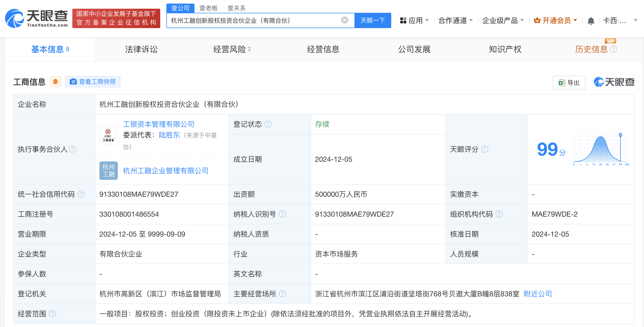Click help icon next to 天眼评分
The image size is (644, 327).
click(485, 149)
